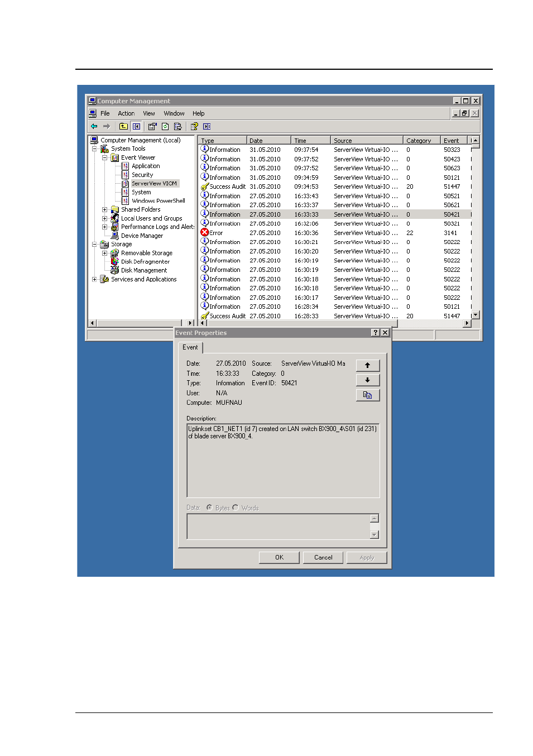Click the red Error event icon
Viewport: 533px width, 756px height.
(205, 233)
